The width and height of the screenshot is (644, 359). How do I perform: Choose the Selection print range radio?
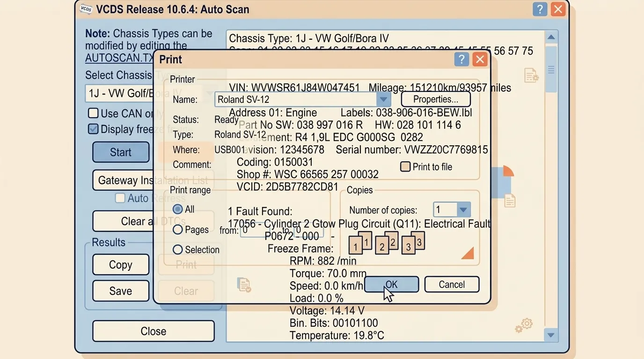pos(178,250)
